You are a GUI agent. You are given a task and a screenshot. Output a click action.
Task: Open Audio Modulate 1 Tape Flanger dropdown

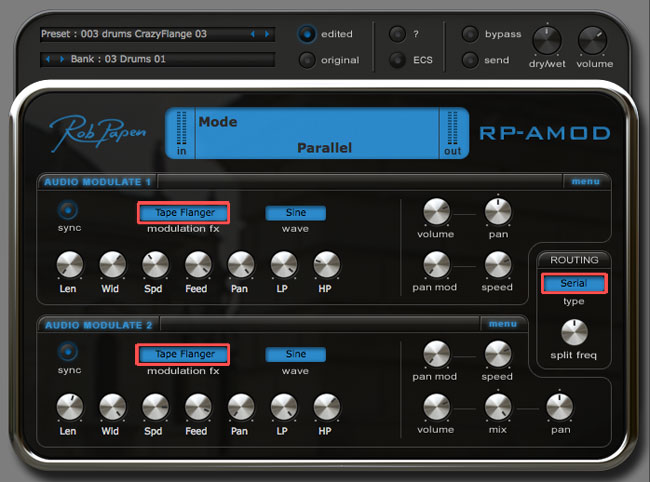tap(184, 213)
